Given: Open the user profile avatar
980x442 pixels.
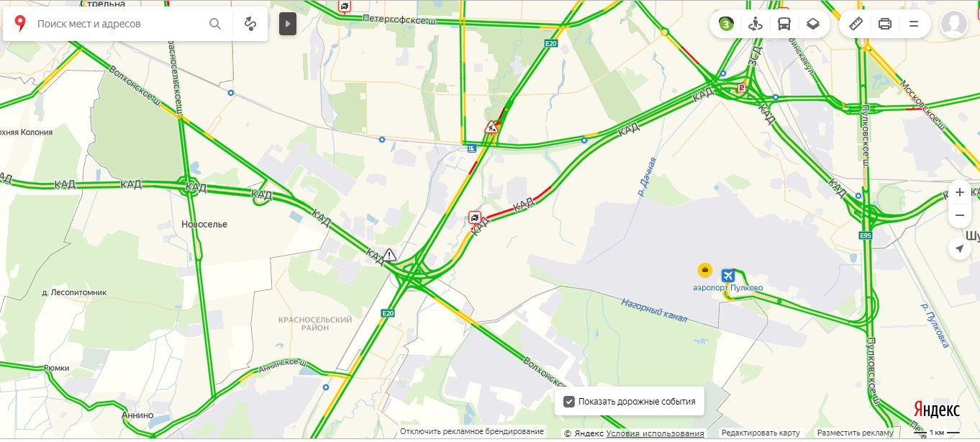Looking at the screenshot, I should click(x=954, y=24).
